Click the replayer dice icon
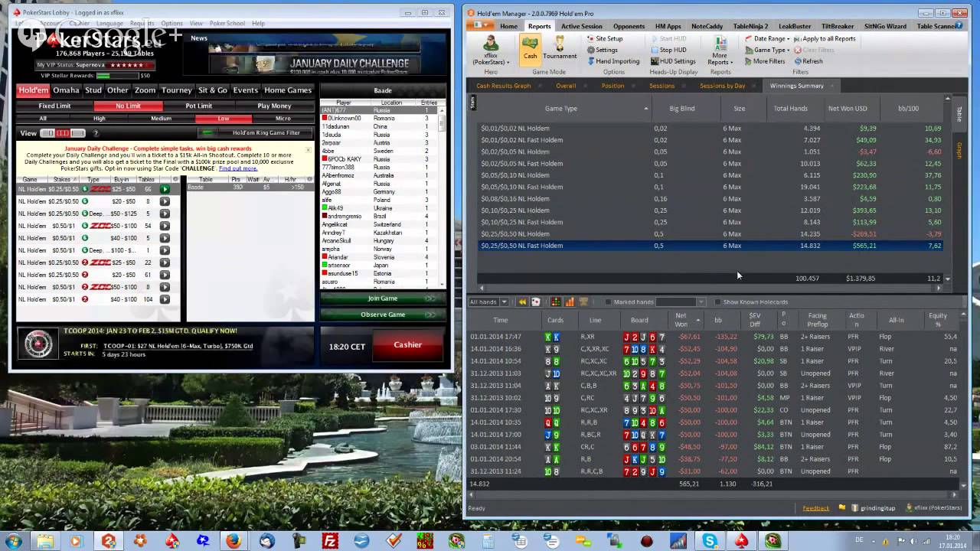This screenshot has width=980, height=551. [535, 302]
